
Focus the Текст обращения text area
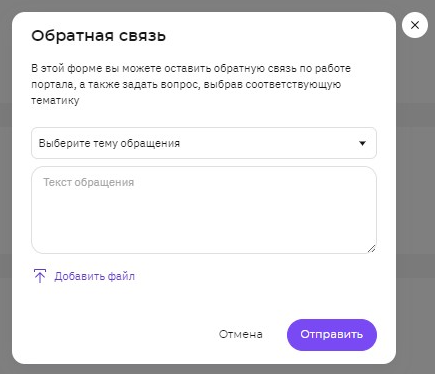click(x=204, y=210)
